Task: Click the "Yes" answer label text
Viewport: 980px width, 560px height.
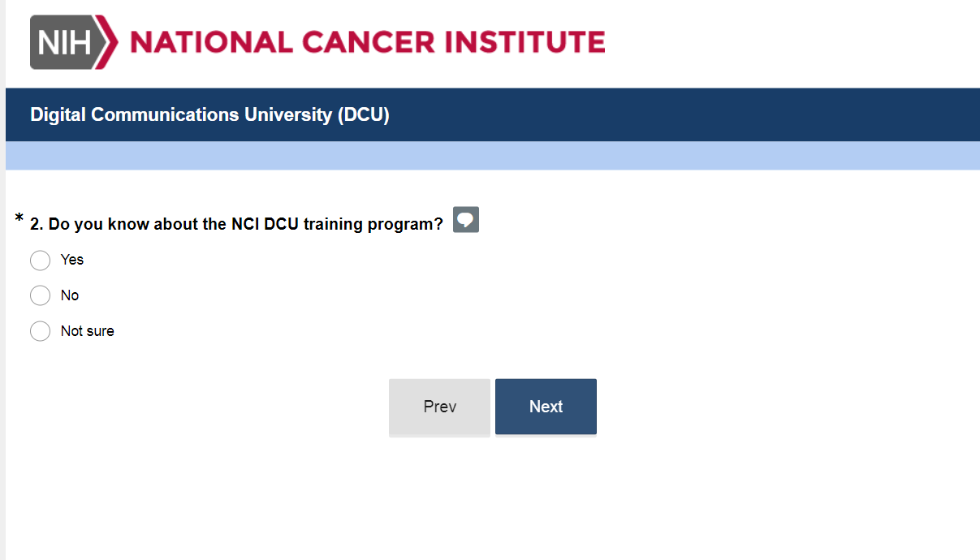Action: (72, 260)
